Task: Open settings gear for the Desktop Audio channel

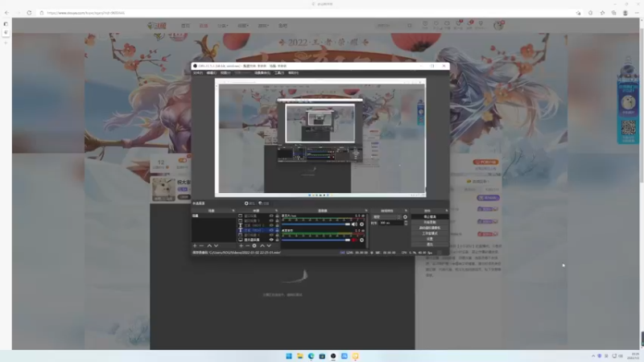Action: 361,240
